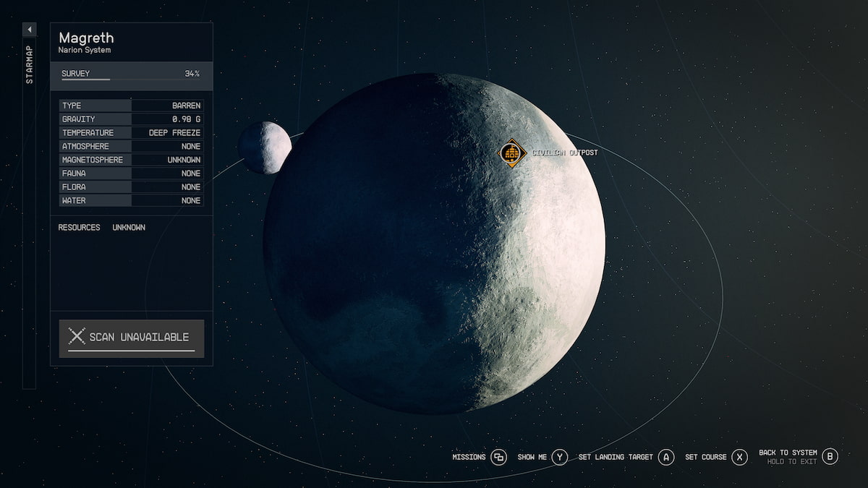Click the Civilian Outpost text label
868x488 pixels.
(x=565, y=153)
